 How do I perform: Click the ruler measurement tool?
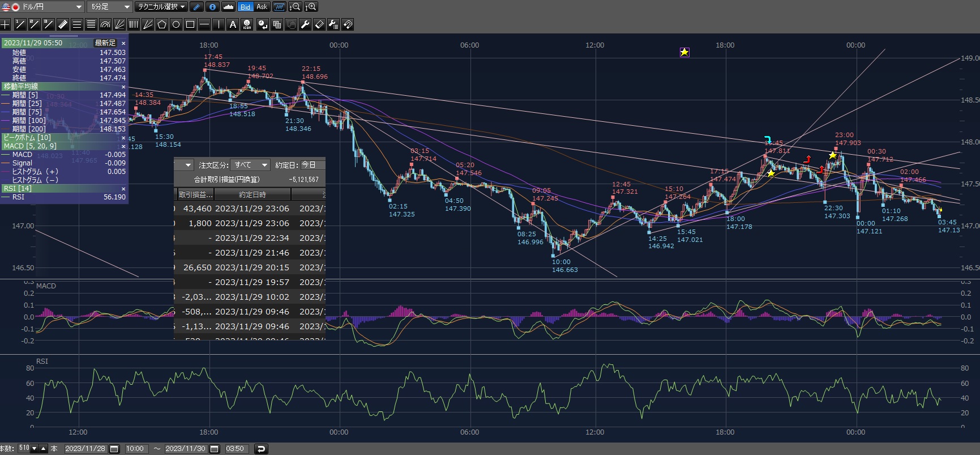click(63, 24)
